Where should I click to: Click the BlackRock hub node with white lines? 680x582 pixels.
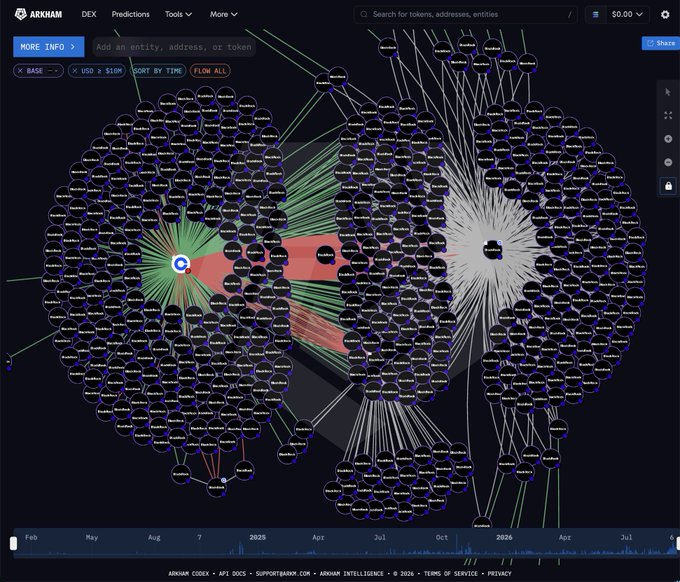pos(492,250)
